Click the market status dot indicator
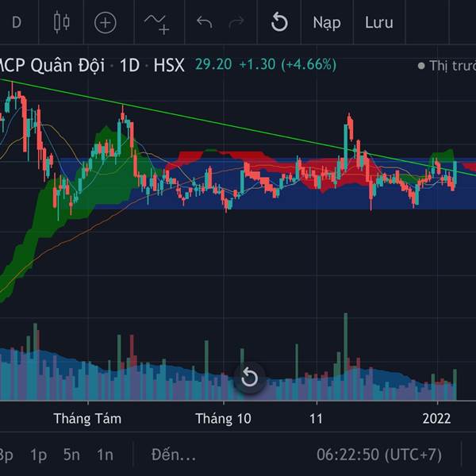Image resolution: width=476 pixels, height=476 pixels. click(x=421, y=66)
